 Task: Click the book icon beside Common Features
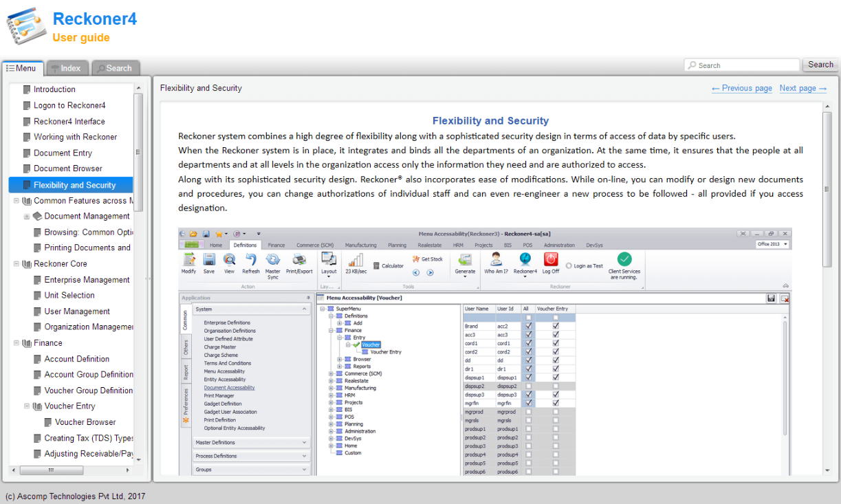click(x=27, y=201)
